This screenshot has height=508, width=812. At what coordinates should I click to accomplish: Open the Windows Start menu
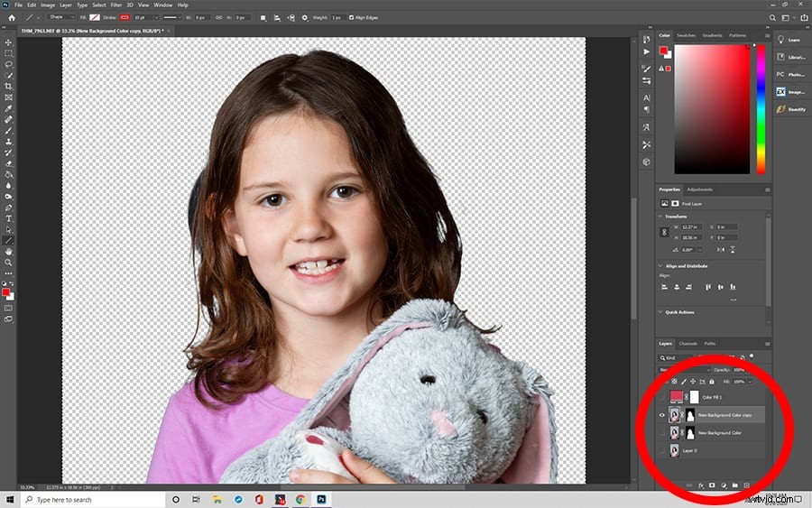10,500
